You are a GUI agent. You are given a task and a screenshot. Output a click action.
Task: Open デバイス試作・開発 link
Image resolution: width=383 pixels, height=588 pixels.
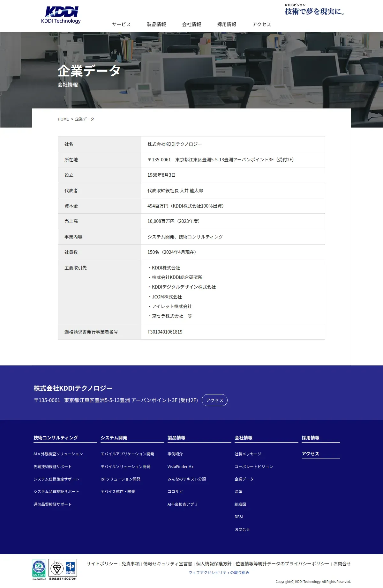[x=118, y=492]
